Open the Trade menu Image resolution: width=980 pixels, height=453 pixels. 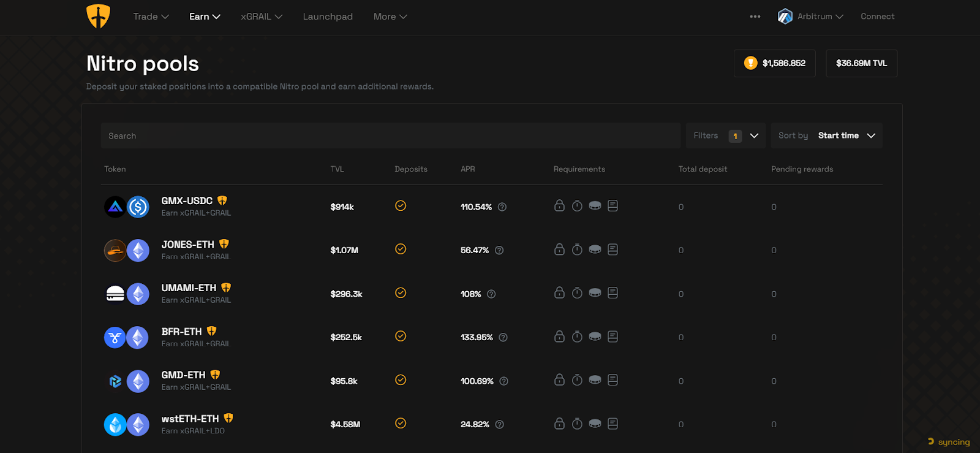pyautogui.click(x=151, y=17)
